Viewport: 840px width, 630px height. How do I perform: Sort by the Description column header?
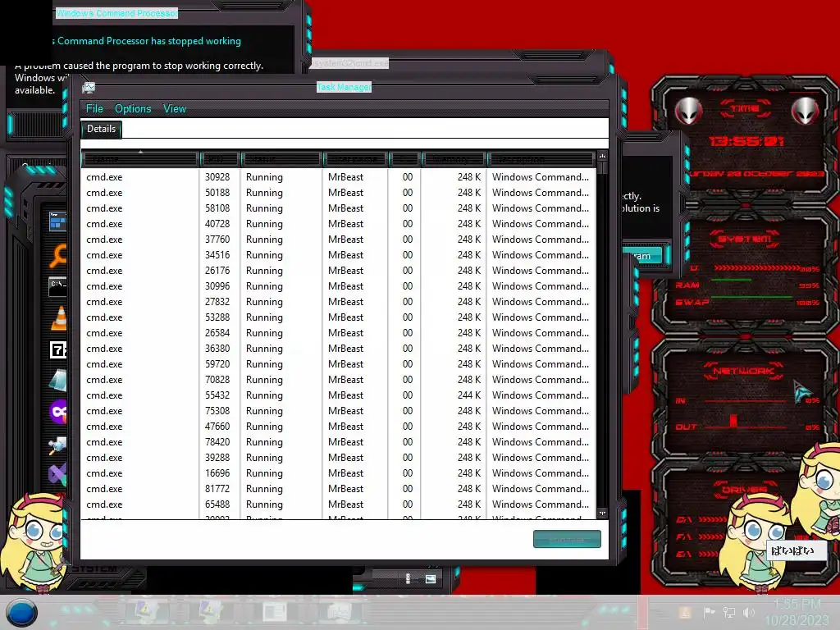click(541, 159)
